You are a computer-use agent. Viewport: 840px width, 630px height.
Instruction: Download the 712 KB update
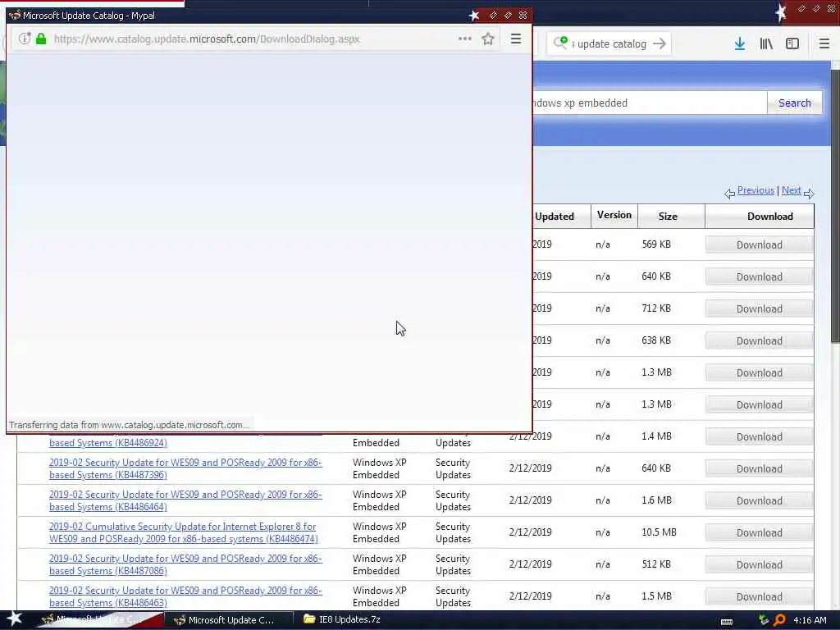[759, 309]
